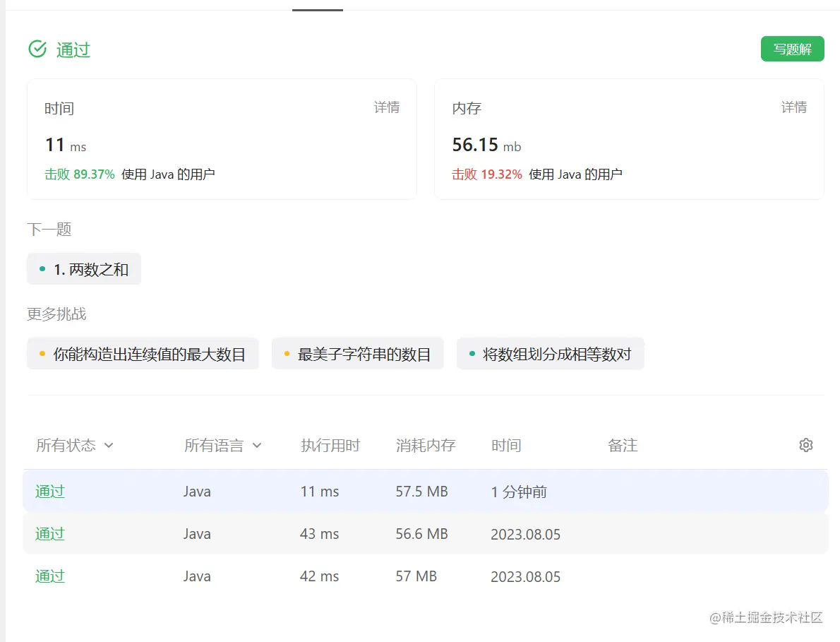Image resolution: width=840 pixels, height=642 pixels.
Task: Click Java in the 11 ms row
Action: (197, 492)
